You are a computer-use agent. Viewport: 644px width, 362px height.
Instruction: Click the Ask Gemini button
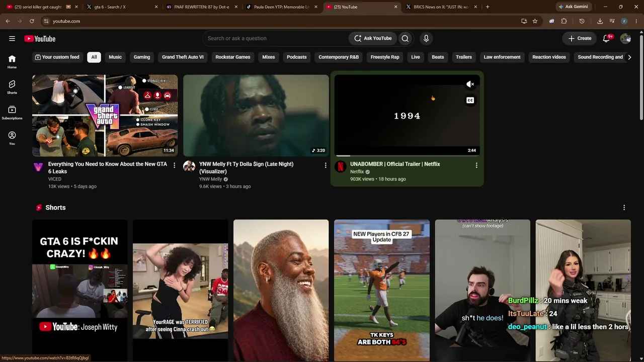click(573, 7)
